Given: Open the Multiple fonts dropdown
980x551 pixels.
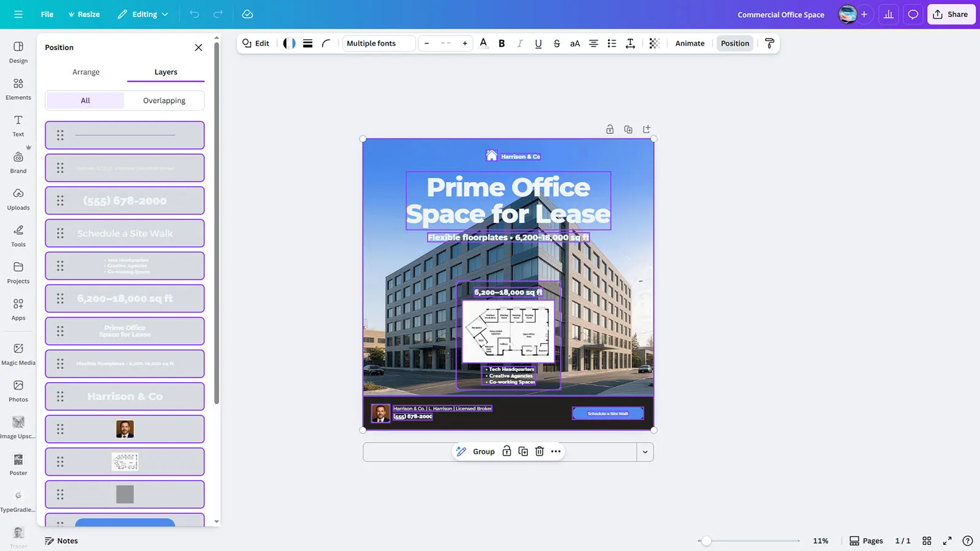Looking at the screenshot, I should pos(378,43).
